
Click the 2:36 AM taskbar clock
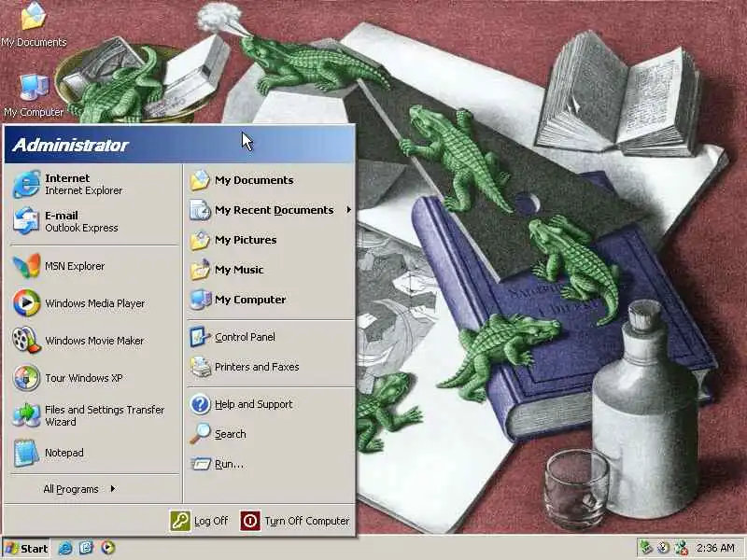coord(715,548)
